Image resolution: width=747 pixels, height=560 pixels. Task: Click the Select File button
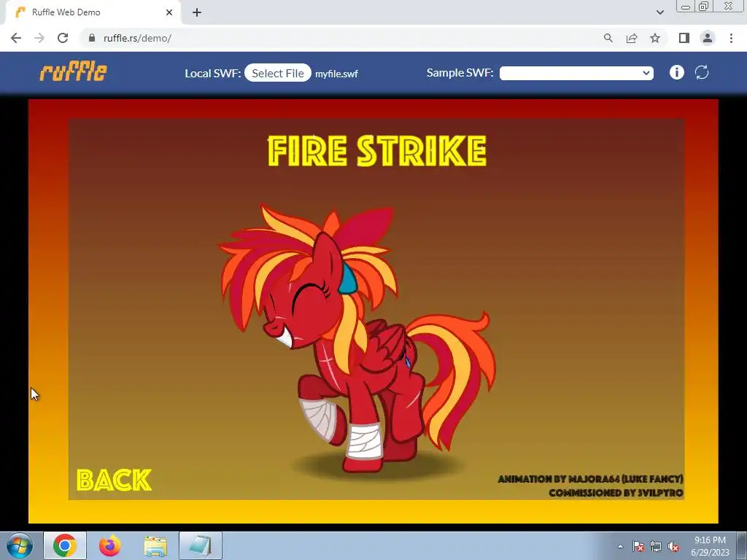278,73
